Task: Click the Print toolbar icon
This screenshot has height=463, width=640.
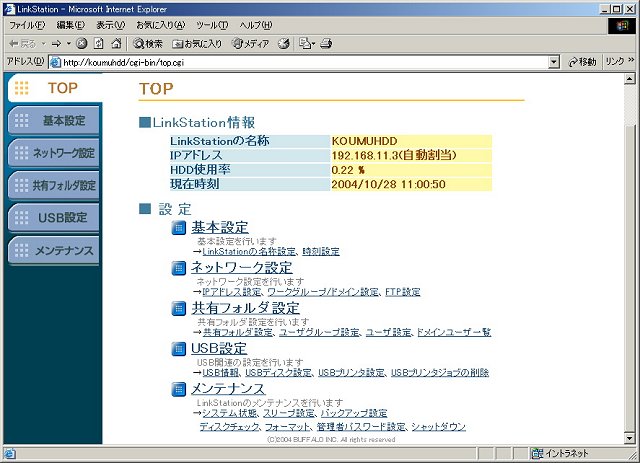Action: tap(326, 43)
